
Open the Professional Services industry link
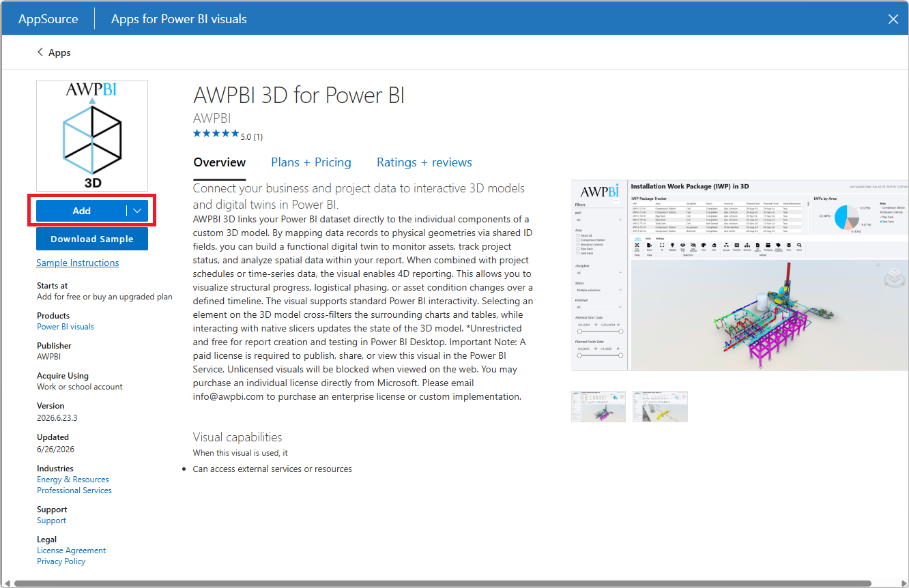[x=74, y=490]
